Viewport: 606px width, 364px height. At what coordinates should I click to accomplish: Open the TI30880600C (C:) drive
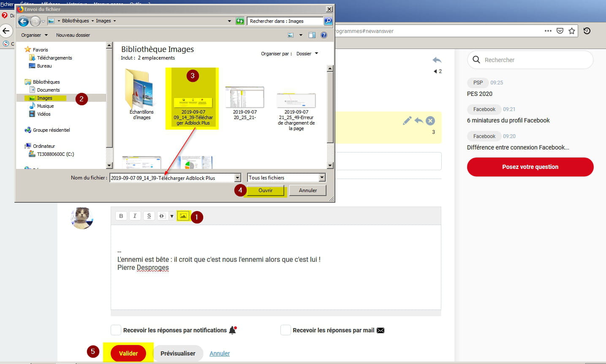click(x=52, y=154)
